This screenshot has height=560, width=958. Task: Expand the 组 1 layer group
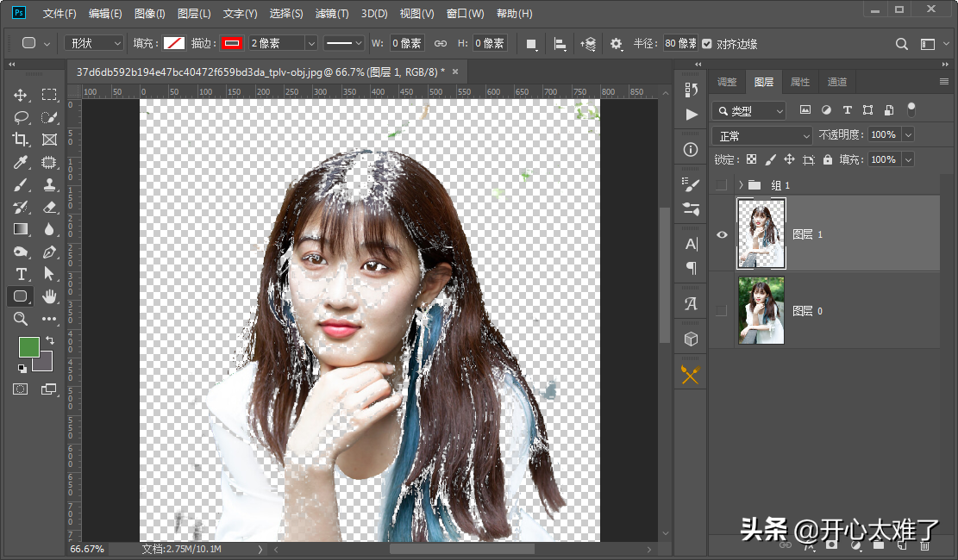tap(741, 185)
